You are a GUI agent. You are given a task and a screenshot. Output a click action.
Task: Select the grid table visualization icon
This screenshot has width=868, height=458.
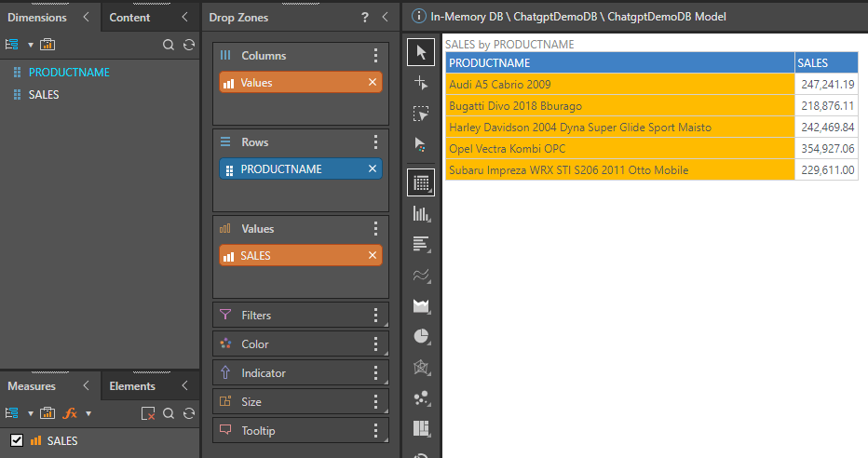(x=421, y=183)
